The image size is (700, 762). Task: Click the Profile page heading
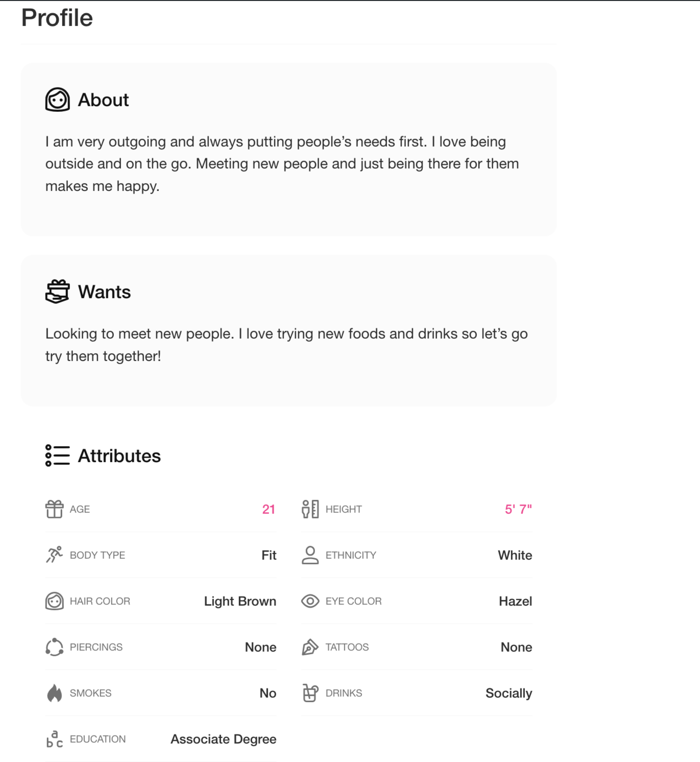[x=57, y=18]
